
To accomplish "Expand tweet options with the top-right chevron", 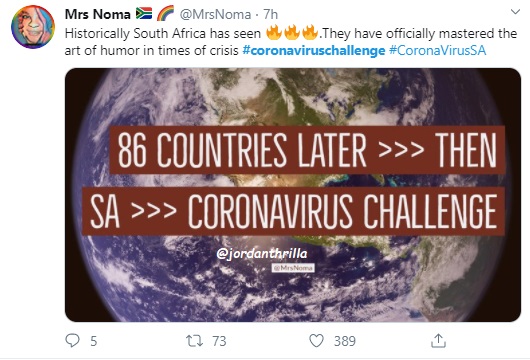I will 515,12.
